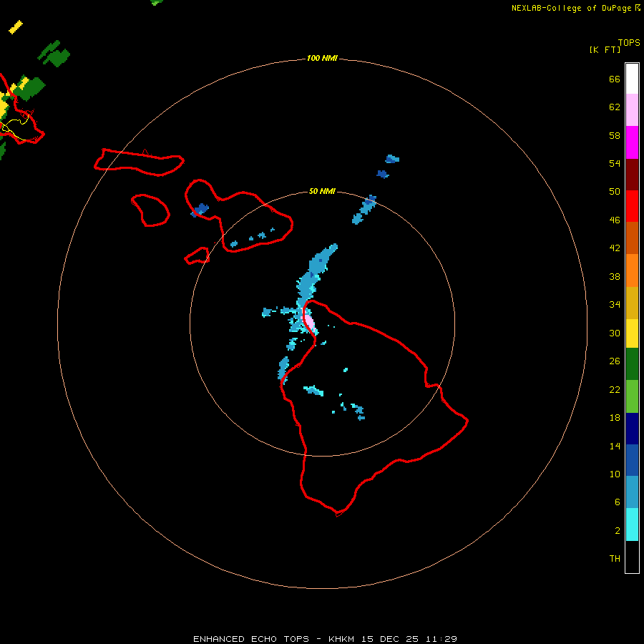Click the 'NEXLAB-College of DuPage' credit text
Image resolution: width=644 pixels, height=644 pixels.
(572, 8)
